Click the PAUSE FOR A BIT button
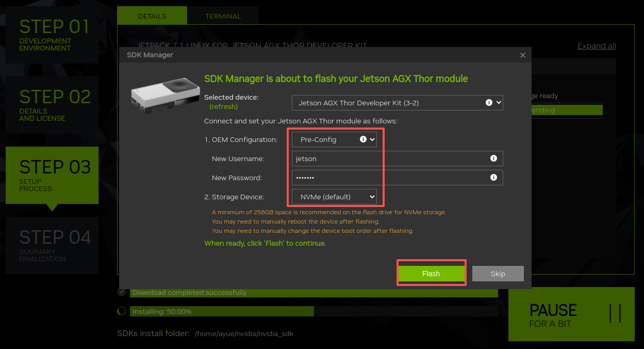The width and height of the screenshot is (644, 349). tap(571, 314)
